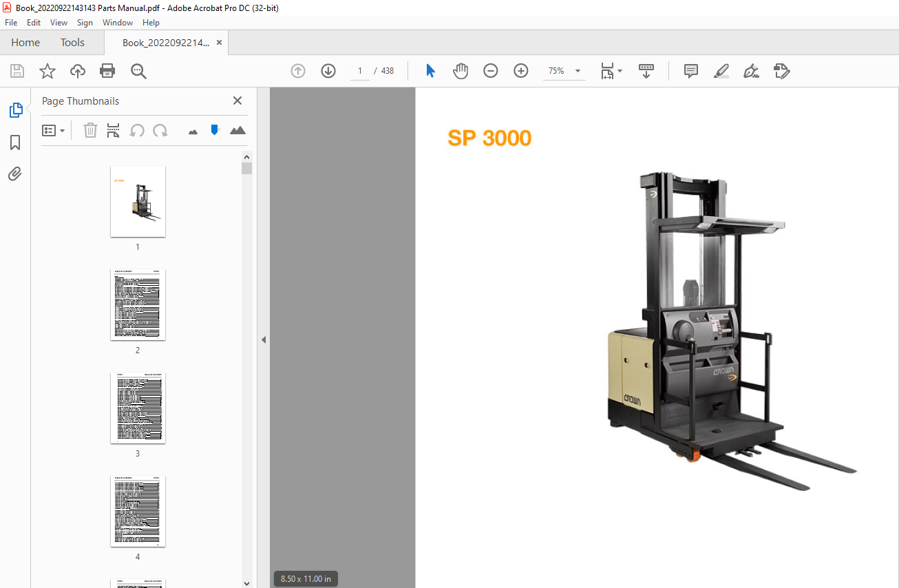Open the Edit menu
899x588 pixels.
(34, 23)
